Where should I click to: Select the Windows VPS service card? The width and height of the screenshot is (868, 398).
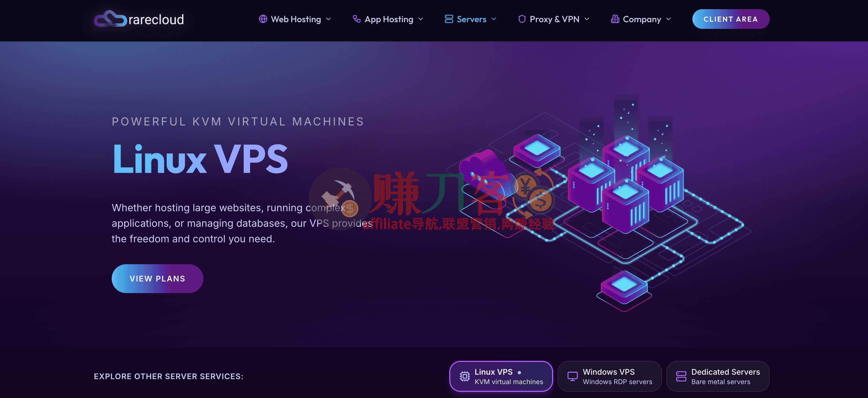coord(609,376)
